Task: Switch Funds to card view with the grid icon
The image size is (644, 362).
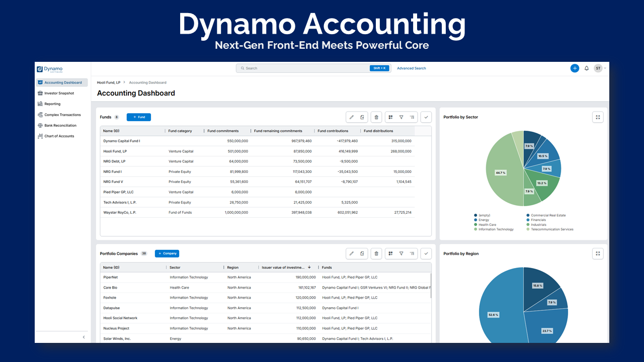Action: [390, 117]
